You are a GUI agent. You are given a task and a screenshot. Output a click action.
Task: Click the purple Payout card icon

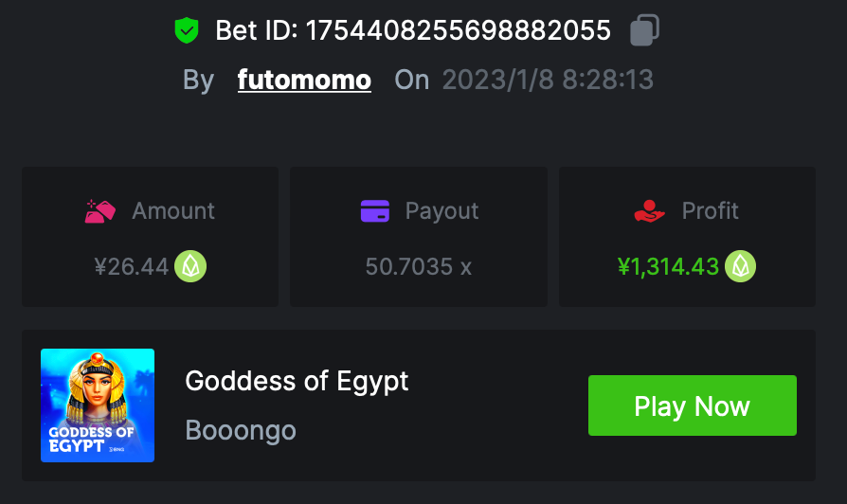point(376,210)
